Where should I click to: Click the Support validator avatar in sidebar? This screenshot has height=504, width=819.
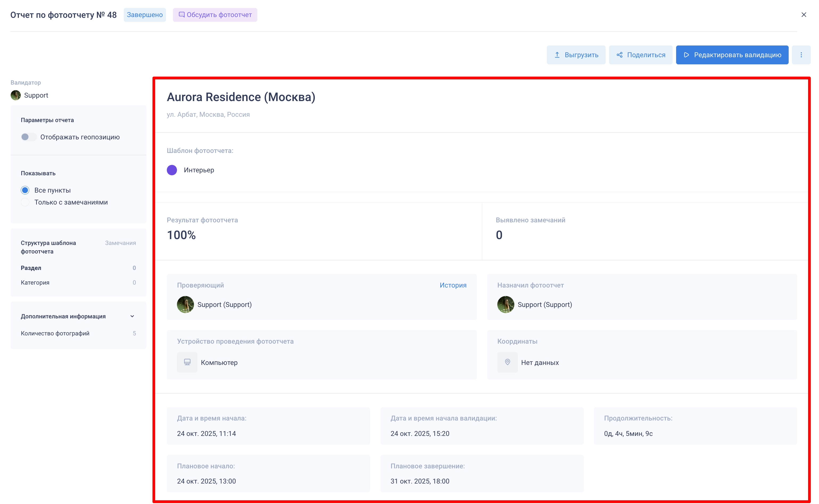[16, 95]
